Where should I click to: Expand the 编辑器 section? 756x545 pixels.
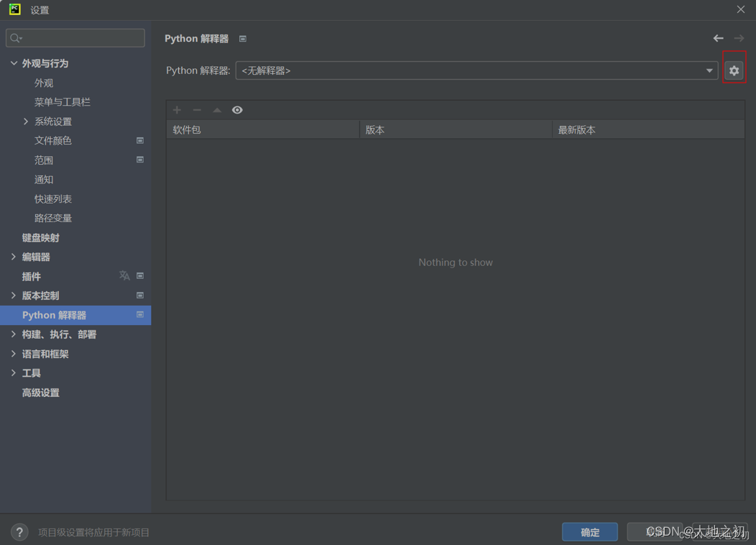click(14, 257)
